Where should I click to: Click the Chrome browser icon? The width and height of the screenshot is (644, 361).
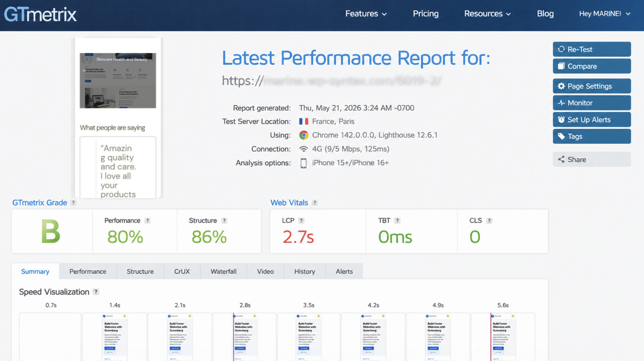[x=304, y=135]
